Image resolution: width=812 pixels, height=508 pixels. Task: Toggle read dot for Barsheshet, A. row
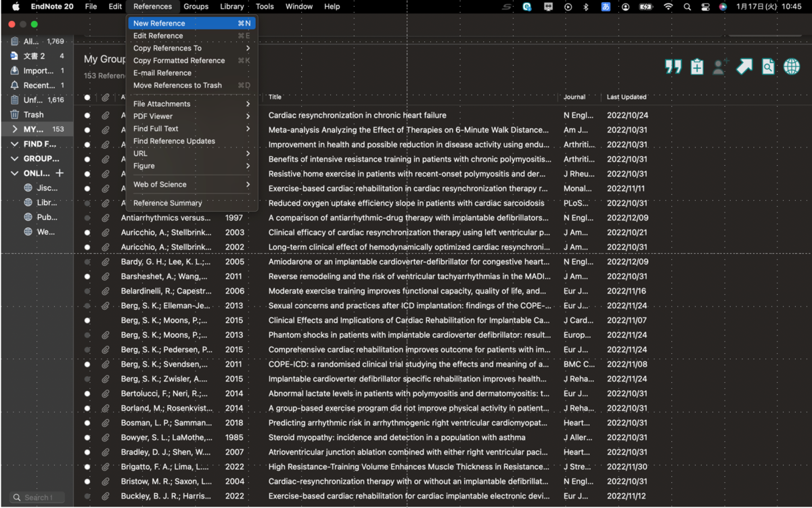coord(87,277)
